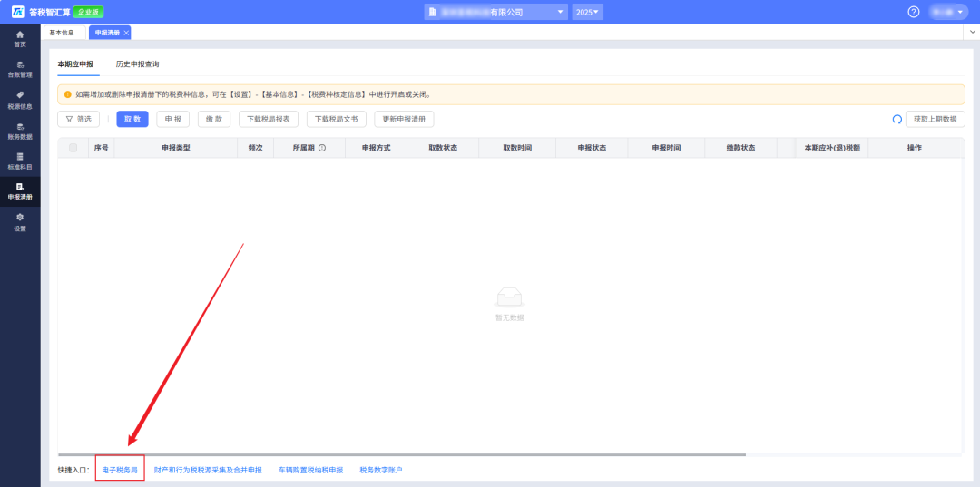Select 申报清册 in the sidebar

click(x=20, y=191)
